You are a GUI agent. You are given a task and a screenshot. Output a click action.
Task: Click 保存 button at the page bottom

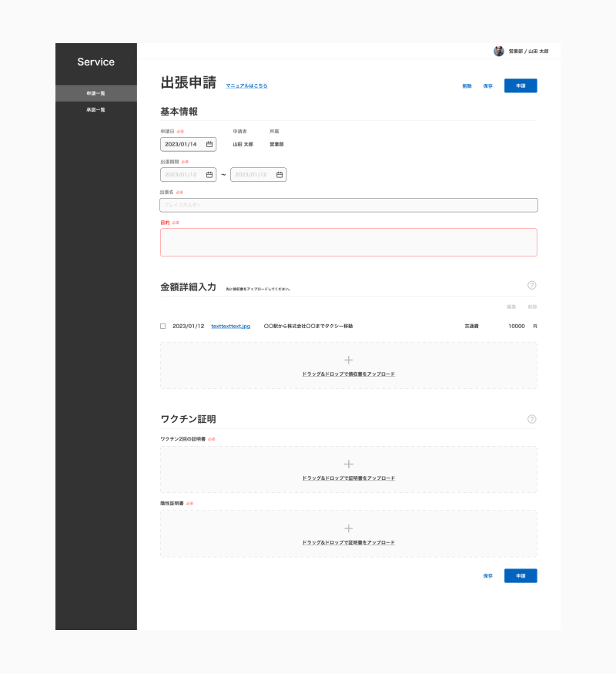point(487,575)
